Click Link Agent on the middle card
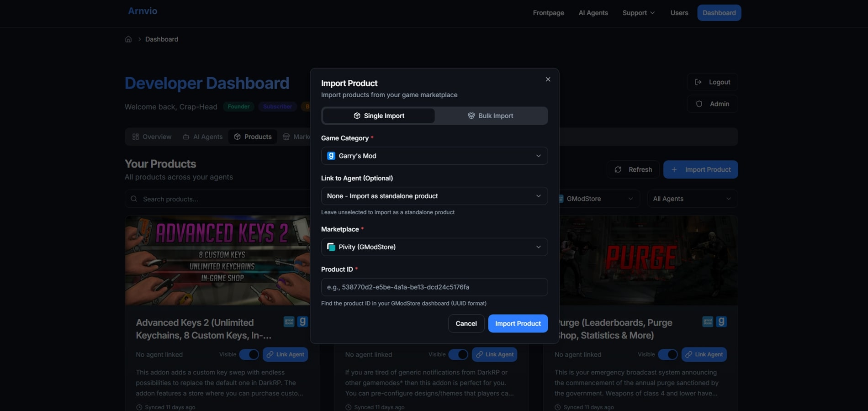This screenshot has width=868, height=411. pos(494,354)
